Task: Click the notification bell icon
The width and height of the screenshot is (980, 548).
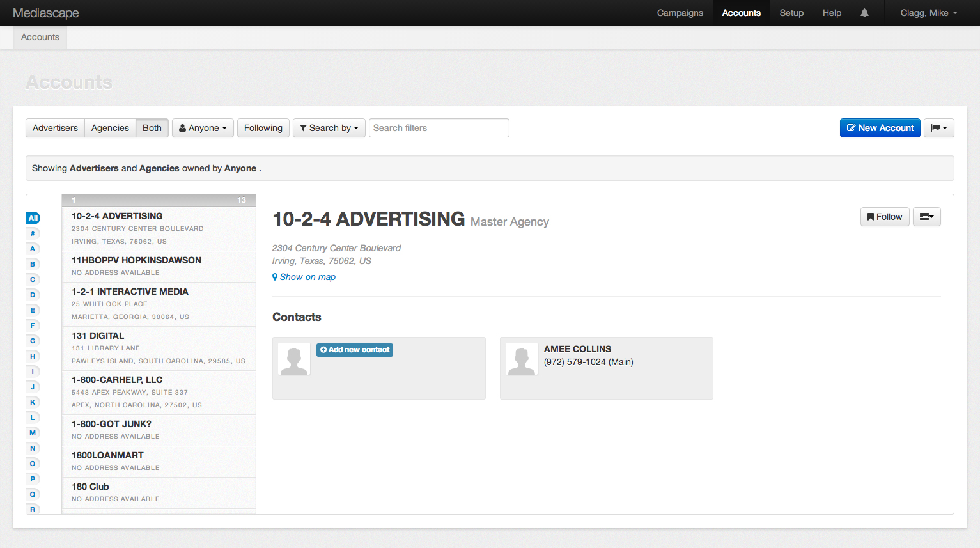Action: (864, 13)
